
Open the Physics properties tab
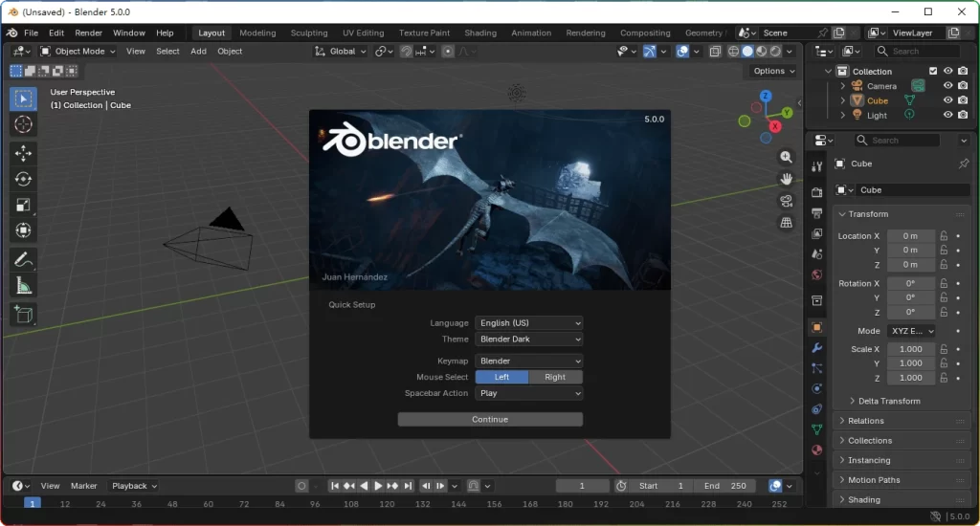pos(817,388)
